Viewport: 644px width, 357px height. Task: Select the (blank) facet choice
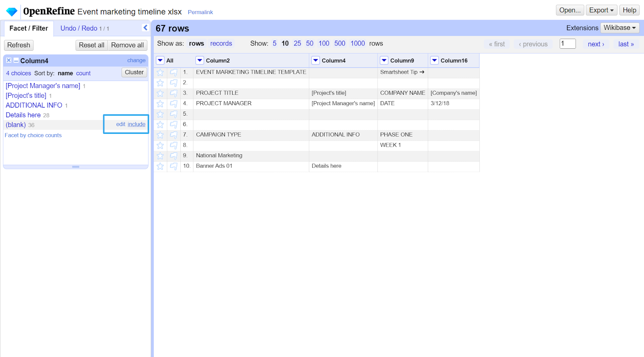pos(16,125)
